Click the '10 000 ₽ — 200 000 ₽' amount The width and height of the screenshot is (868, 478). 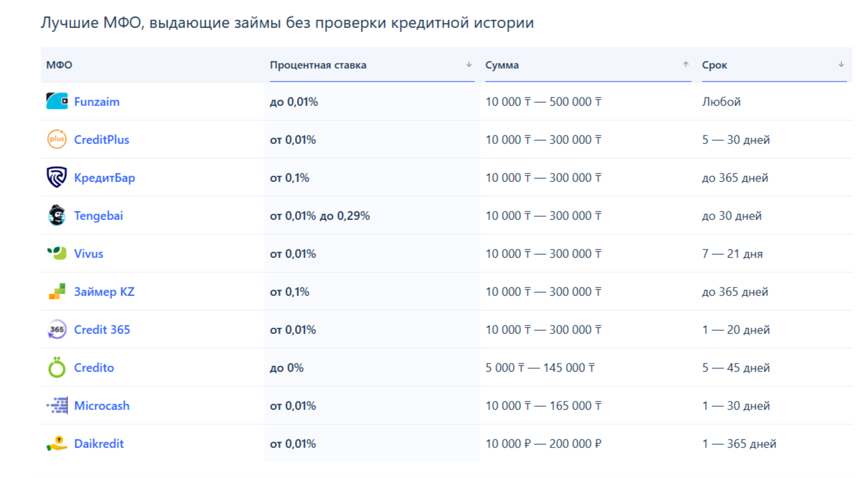(544, 444)
